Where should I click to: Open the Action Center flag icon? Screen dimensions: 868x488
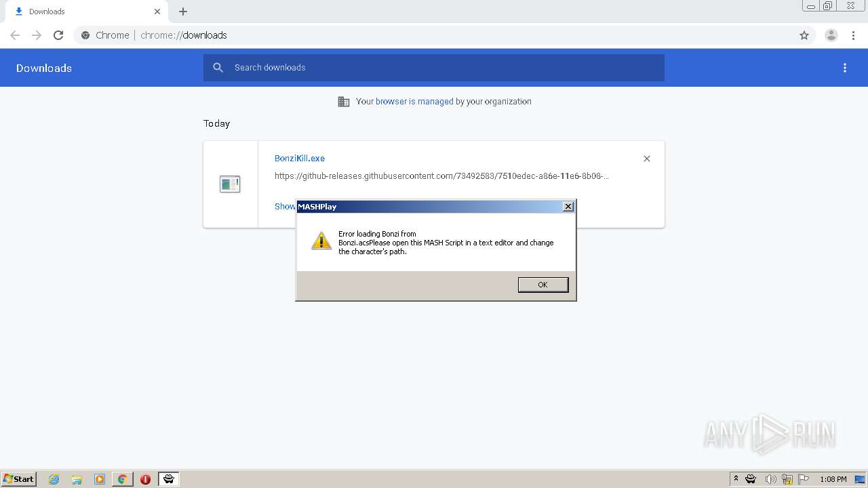[804, 479]
